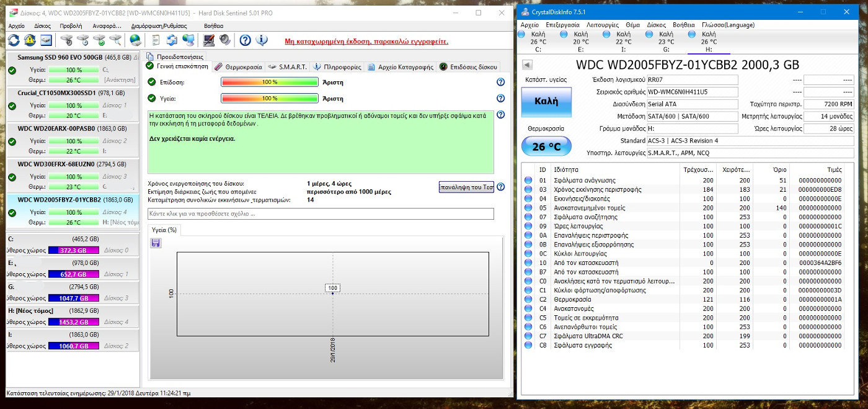Viewport: 868px width, 409px height.
Task: Click help icon next to Επίδοση bar
Action: click(500, 82)
